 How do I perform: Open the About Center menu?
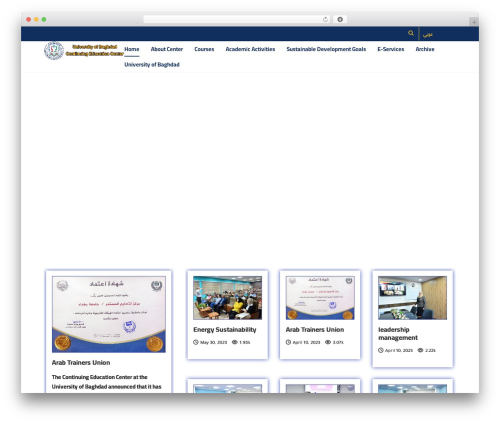point(167,49)
